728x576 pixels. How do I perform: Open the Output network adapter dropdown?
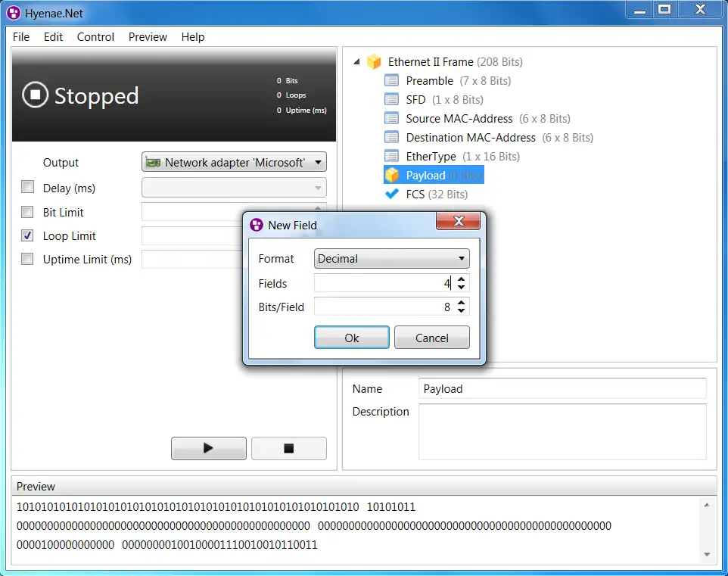point(234,162)
